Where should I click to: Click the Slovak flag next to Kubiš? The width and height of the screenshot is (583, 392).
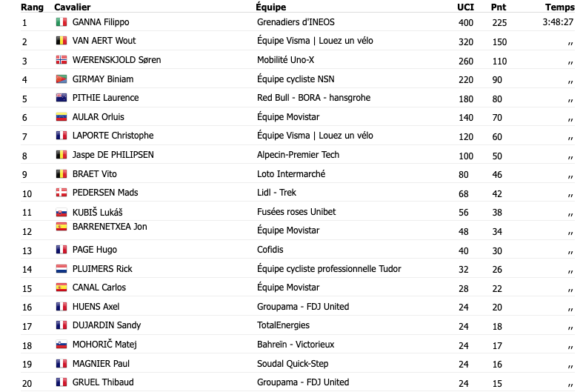61,212
